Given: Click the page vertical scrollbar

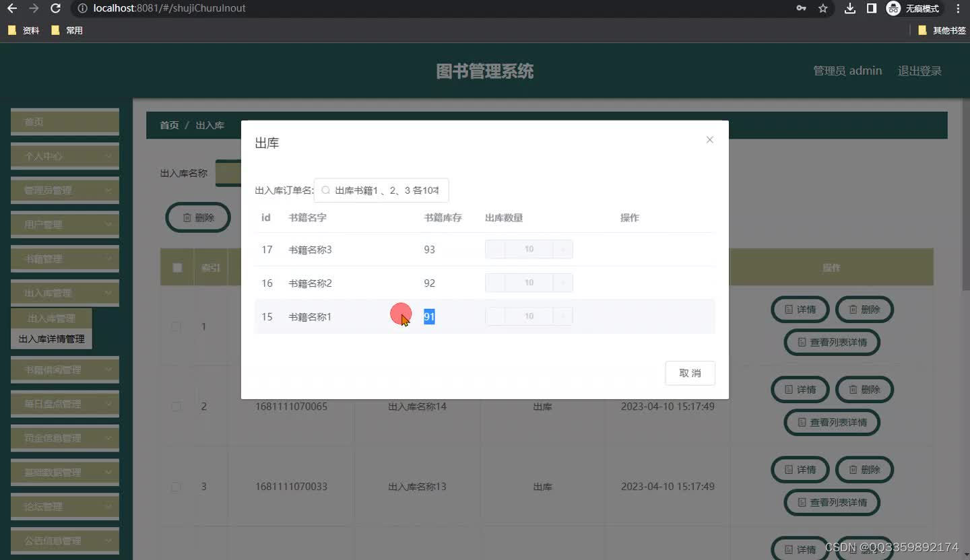Looking at the screenshot, I should pyautogui.click(x=966, y=195).
